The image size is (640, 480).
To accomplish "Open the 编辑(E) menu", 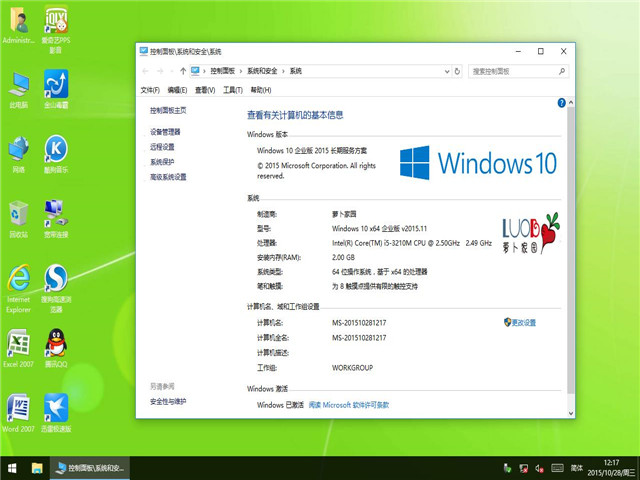I will coord(177,90).
